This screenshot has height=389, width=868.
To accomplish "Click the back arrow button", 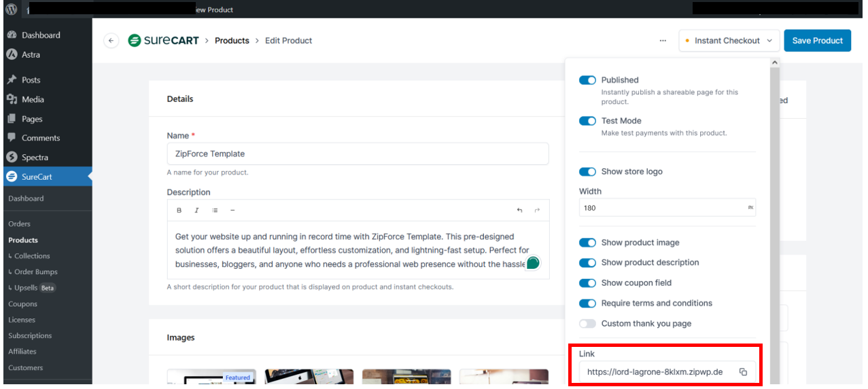I will pyautogui.click(x=111, y=41).
